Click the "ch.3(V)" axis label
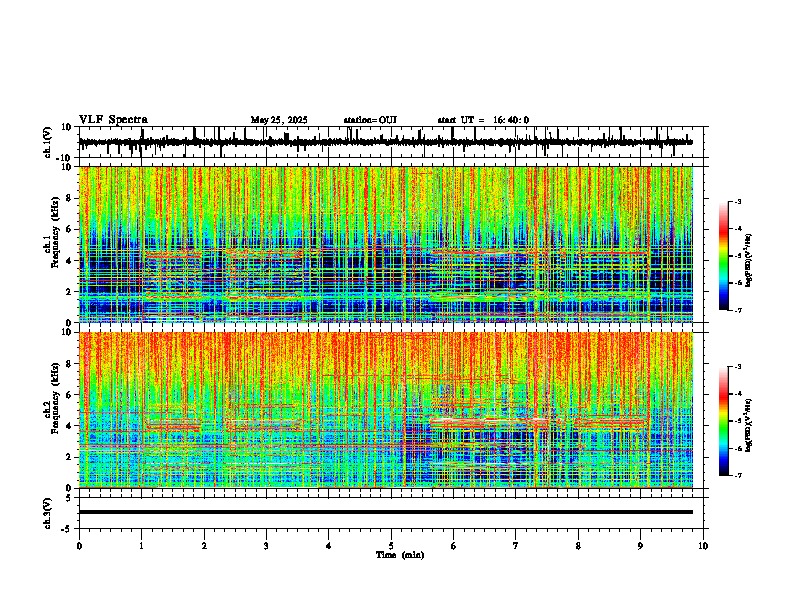This screenshot has width=792, height=612. coord(48,513)
